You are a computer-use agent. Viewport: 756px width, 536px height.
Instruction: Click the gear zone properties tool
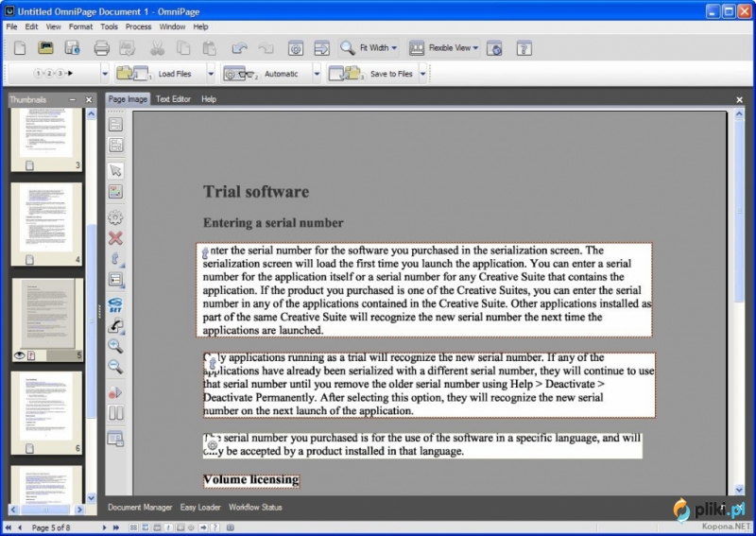click(x=115, y=217)
